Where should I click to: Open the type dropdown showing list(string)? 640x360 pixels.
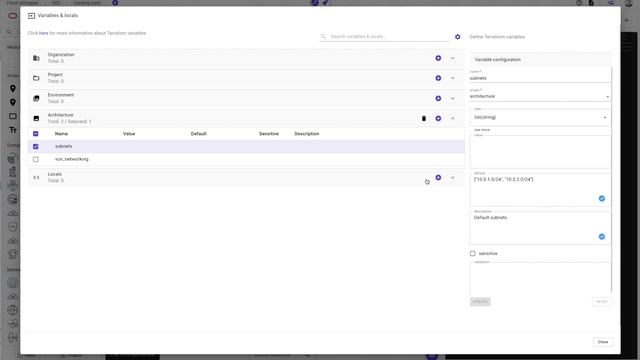(x=540, y=117)
